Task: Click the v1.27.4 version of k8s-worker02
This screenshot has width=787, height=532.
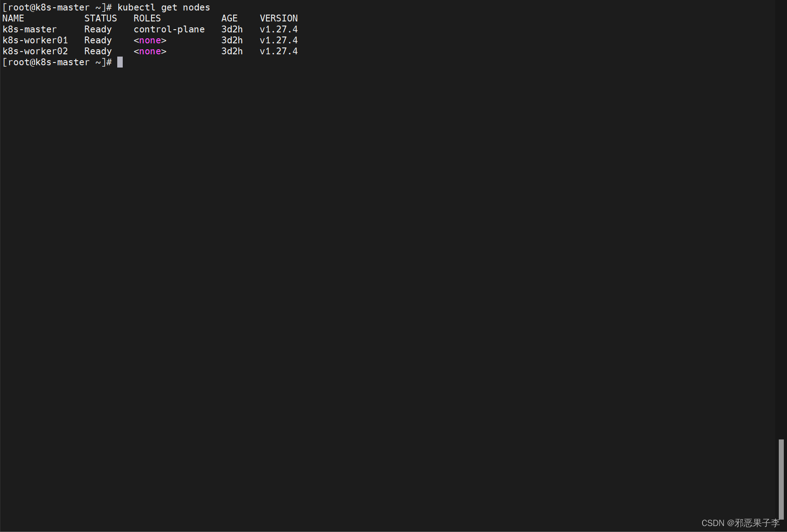Action: tap(279, 51)
